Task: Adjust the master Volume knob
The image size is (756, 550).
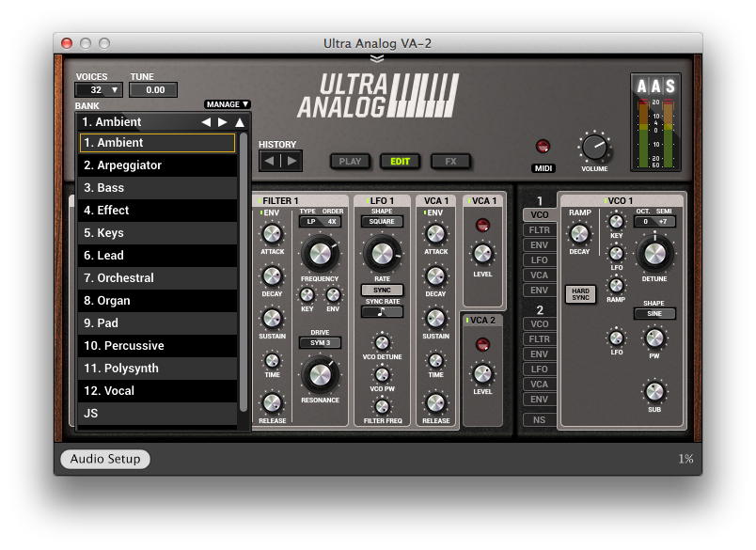Action: click(594, 148)
